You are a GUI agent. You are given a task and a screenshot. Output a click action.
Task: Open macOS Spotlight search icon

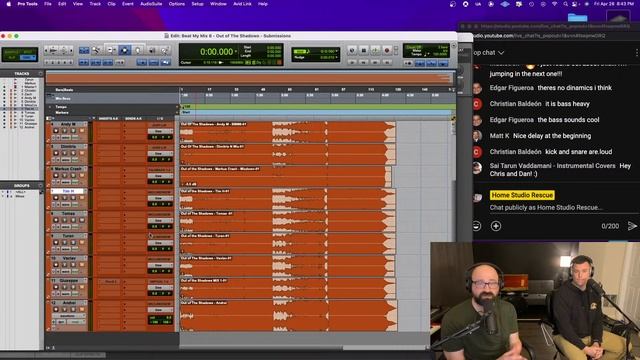click(565, 4)
